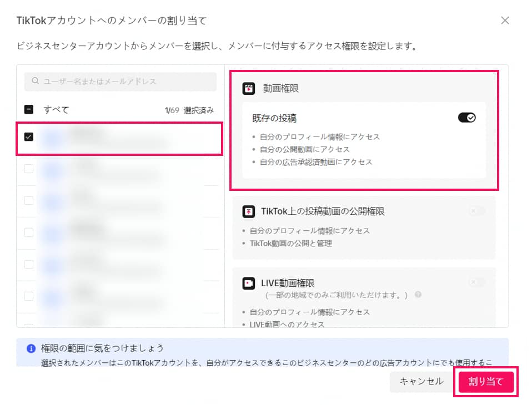Focus the ユーザー名またはメールアドレス search field
This screenshot has width=532, height=405.
125,82
